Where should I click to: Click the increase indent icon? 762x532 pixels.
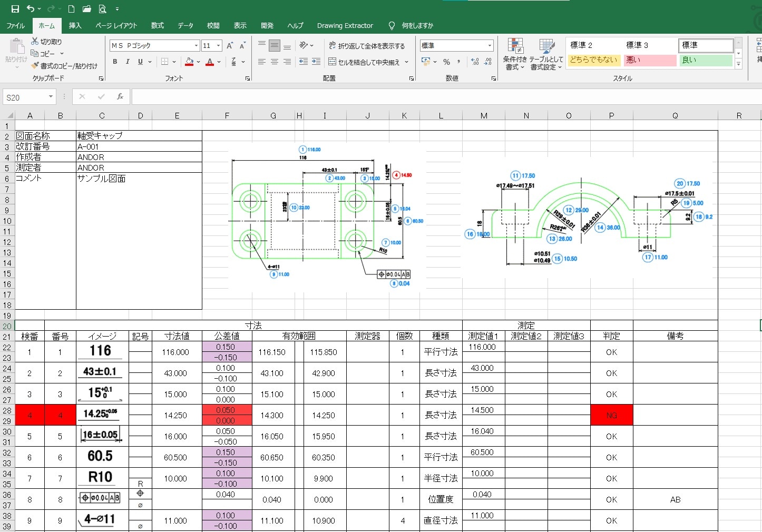[x=316, y=62]
